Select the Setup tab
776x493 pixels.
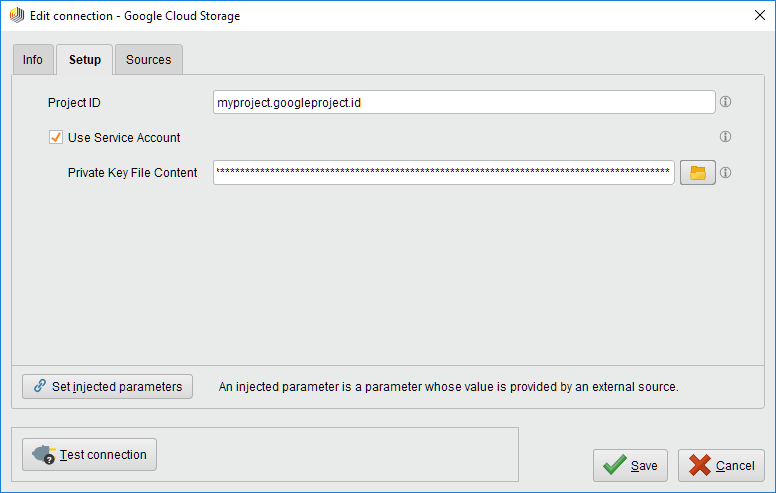click(84, 60)
